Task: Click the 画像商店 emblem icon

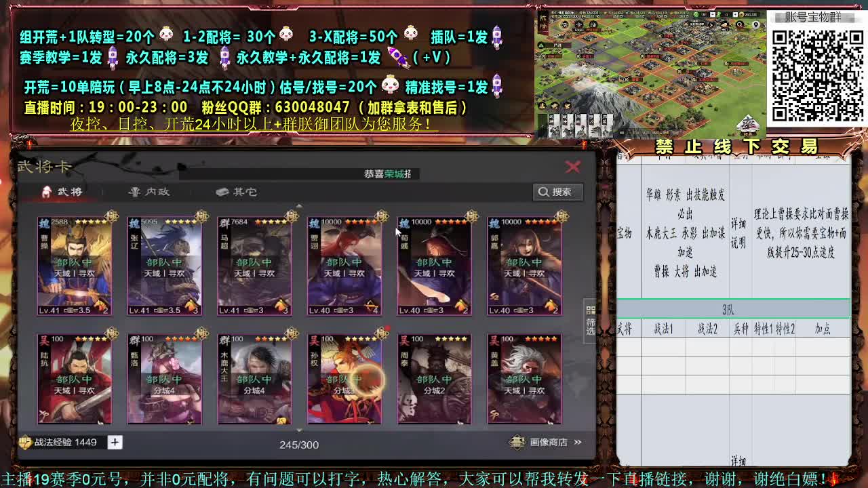Action: 517,442
